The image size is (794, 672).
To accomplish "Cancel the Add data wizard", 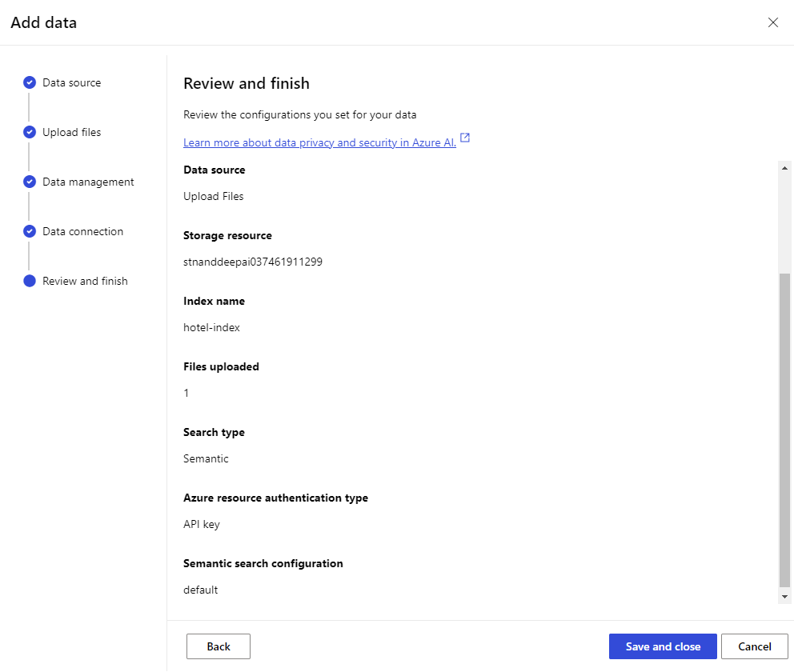I will 754,646.
